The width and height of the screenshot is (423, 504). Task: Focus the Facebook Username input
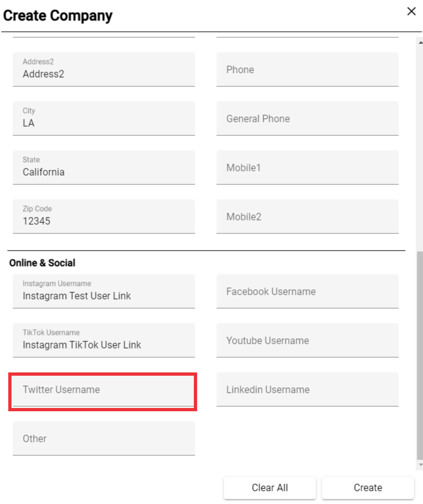tap(307, 291)
